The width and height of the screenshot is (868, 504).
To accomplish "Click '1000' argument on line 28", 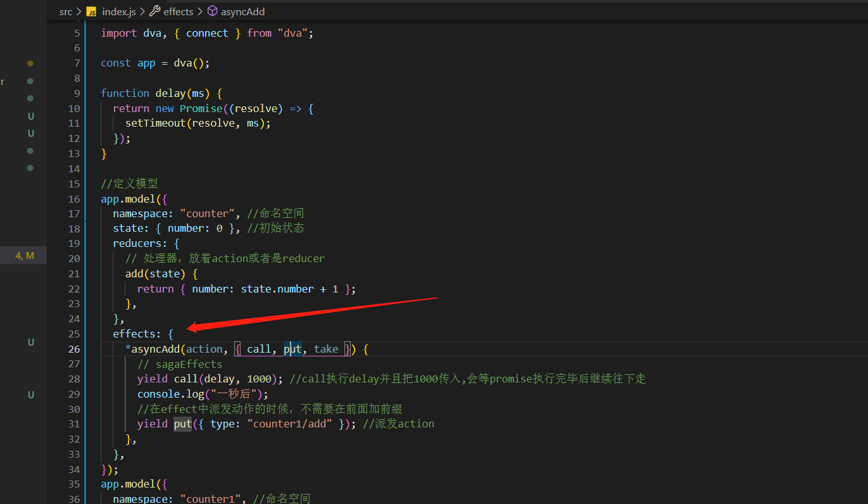I will point(259,379).
